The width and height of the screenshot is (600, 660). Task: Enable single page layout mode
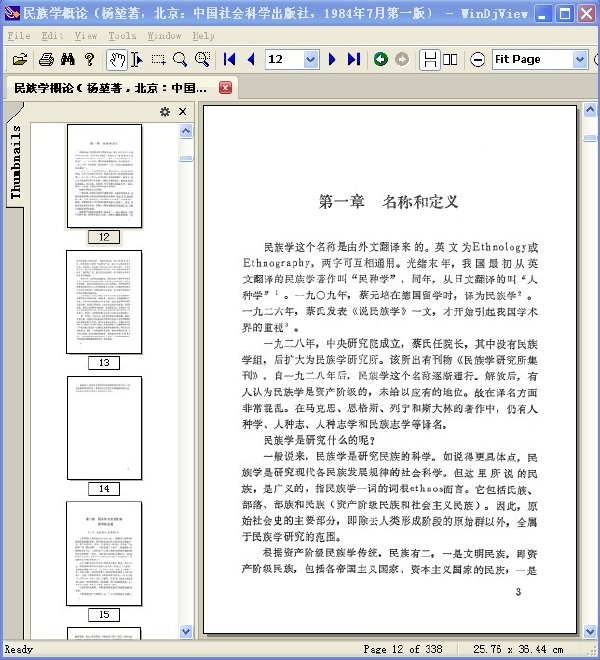(429, 59)
